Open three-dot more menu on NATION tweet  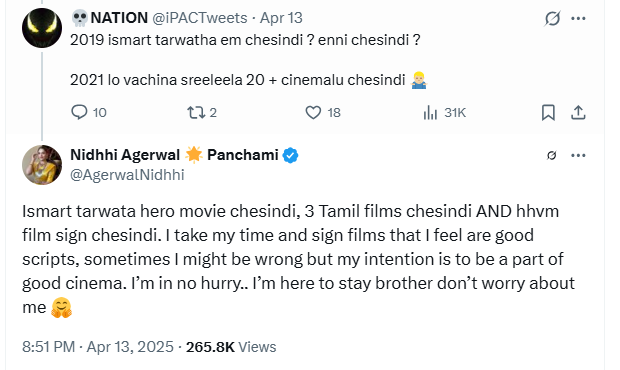tap(578, 18)
